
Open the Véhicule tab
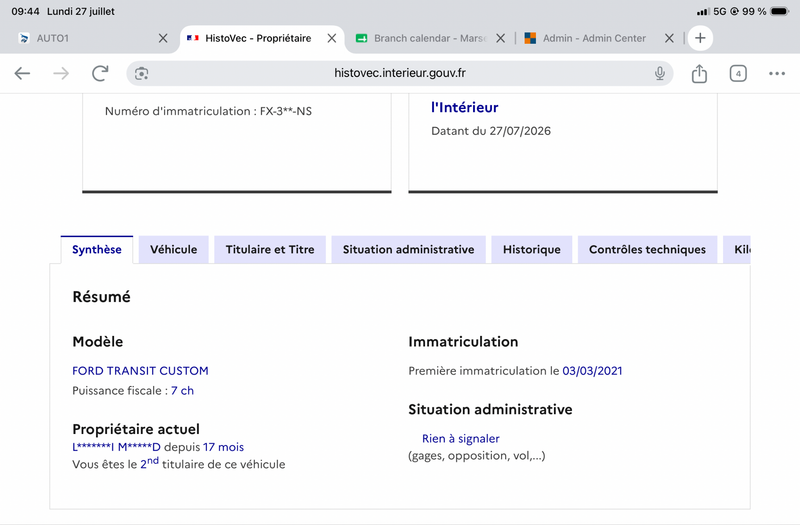(173, 249)
